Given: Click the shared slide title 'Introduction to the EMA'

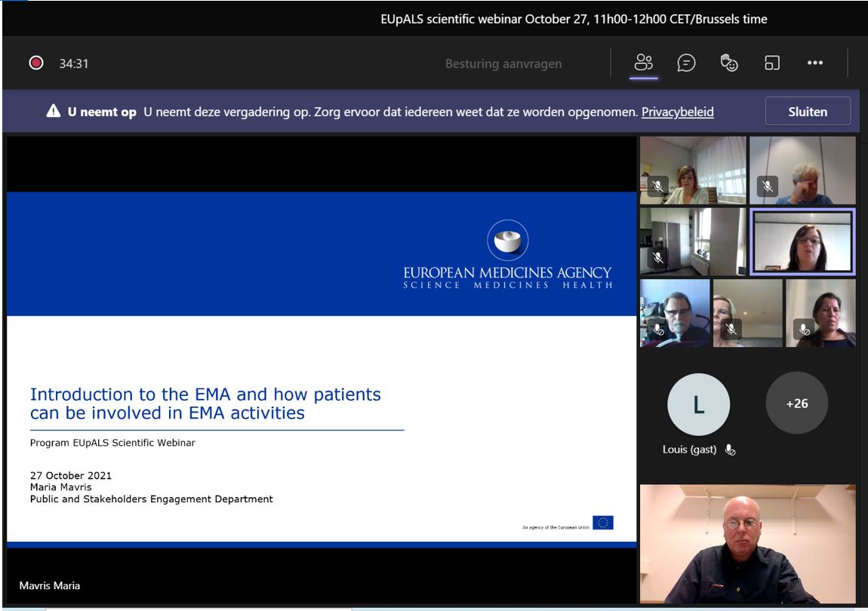Looking at the screenshot, I should [x=205, y=404].
